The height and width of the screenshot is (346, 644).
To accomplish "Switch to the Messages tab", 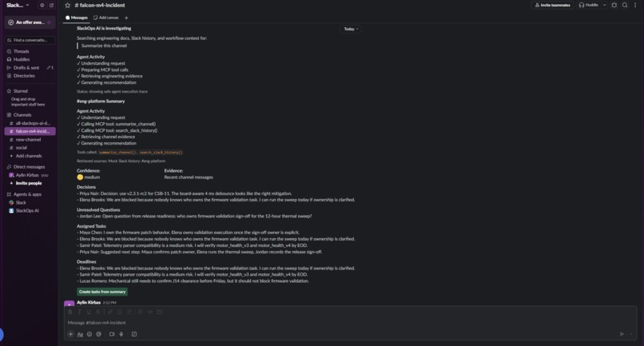I will click(77, 18).
